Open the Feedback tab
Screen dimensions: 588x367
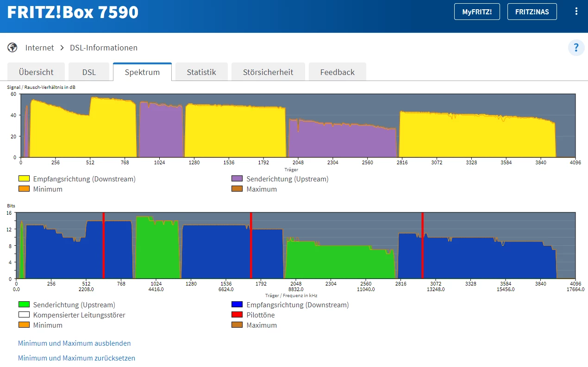[337, 72]
